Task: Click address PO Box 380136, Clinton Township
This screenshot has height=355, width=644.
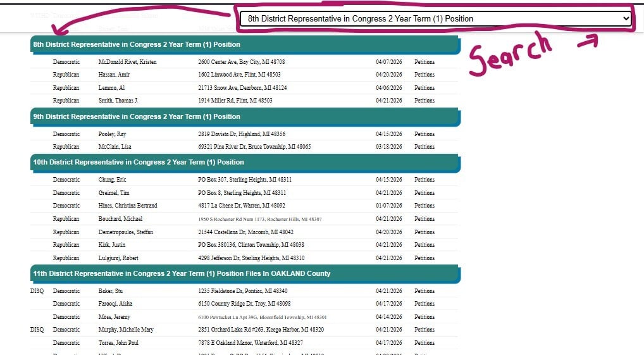Action: [251, 244]
